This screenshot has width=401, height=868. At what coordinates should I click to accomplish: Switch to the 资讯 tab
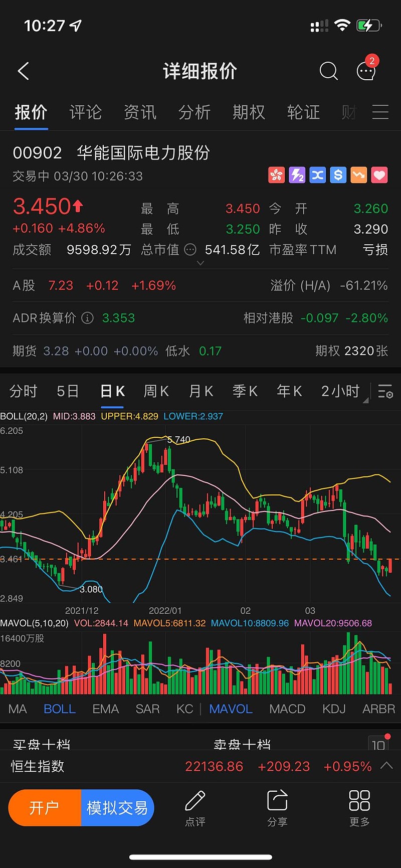tap(140, 112)
